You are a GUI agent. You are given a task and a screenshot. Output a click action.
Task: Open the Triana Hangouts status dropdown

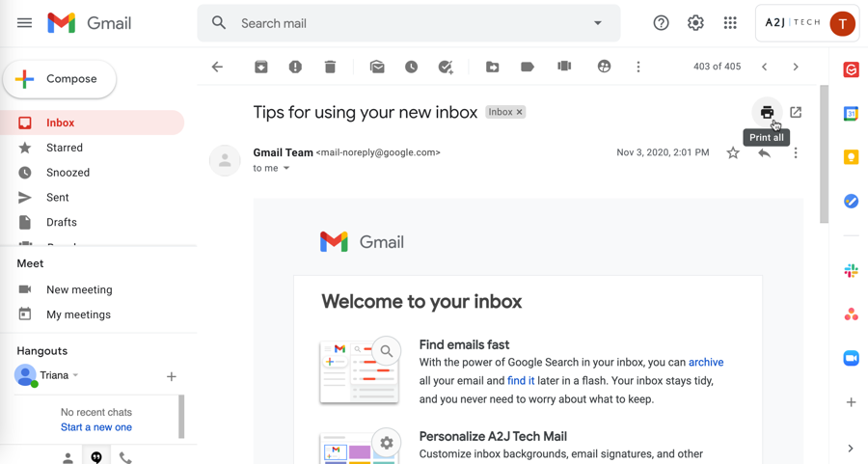point(76,375)
